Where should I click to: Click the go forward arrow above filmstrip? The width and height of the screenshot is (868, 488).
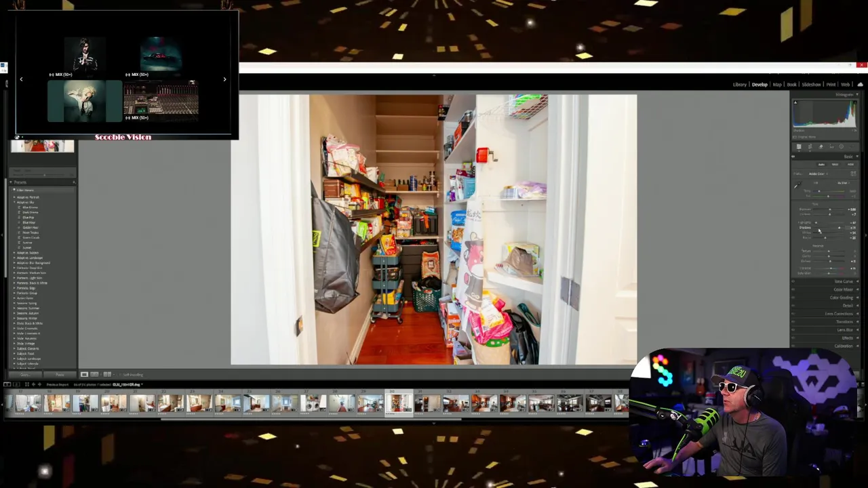pyautogui.click(x=39, y=384)
